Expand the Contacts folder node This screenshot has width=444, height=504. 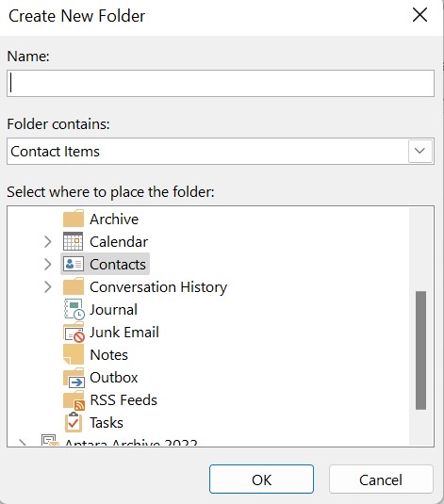pyautogui.click(x=48, y=264)
